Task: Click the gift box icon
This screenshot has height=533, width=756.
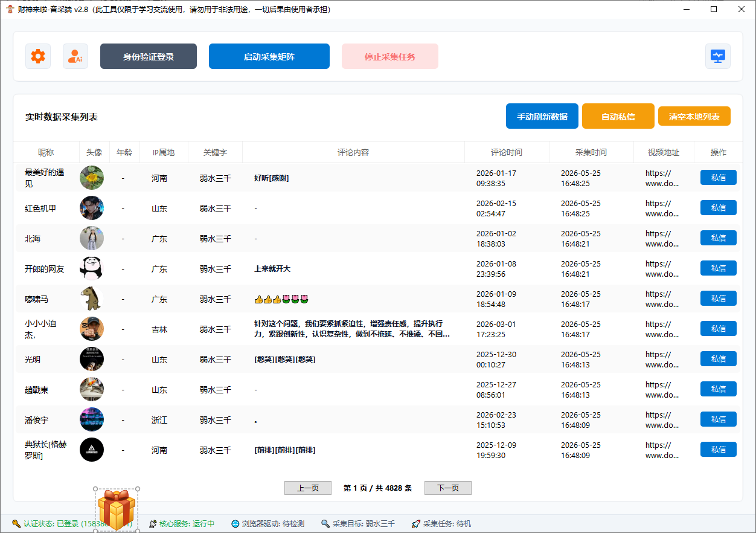Action: point(116,509)
